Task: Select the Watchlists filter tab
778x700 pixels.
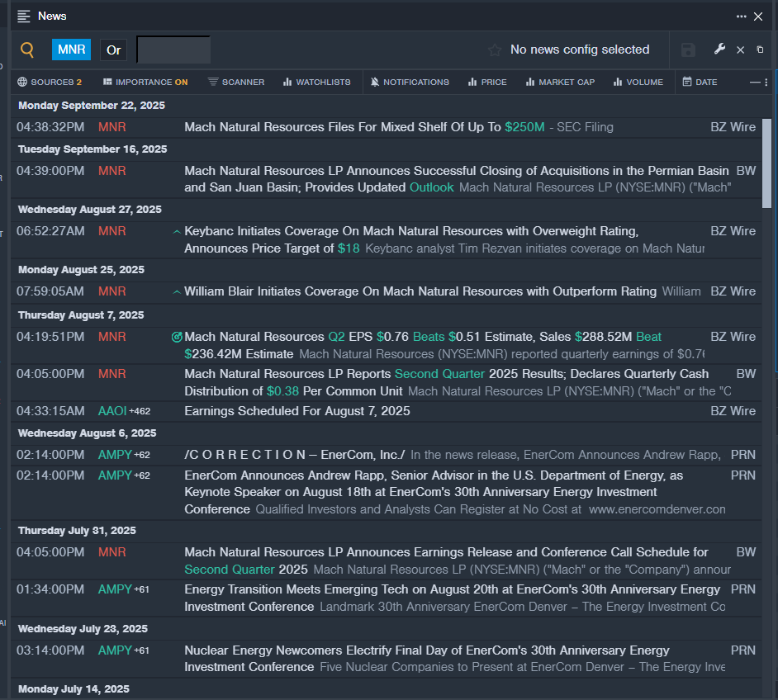Action: pyautogui.click(x=316, y=83)
